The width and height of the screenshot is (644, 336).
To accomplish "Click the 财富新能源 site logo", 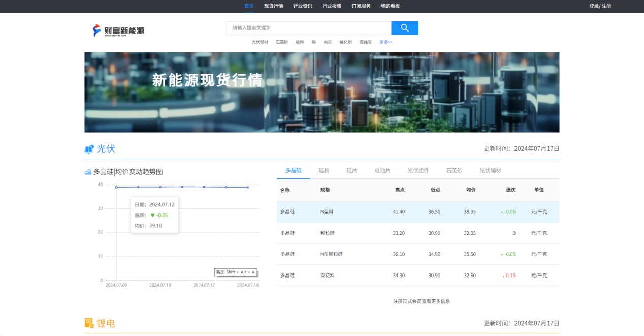I will click(x=118, y=30).
